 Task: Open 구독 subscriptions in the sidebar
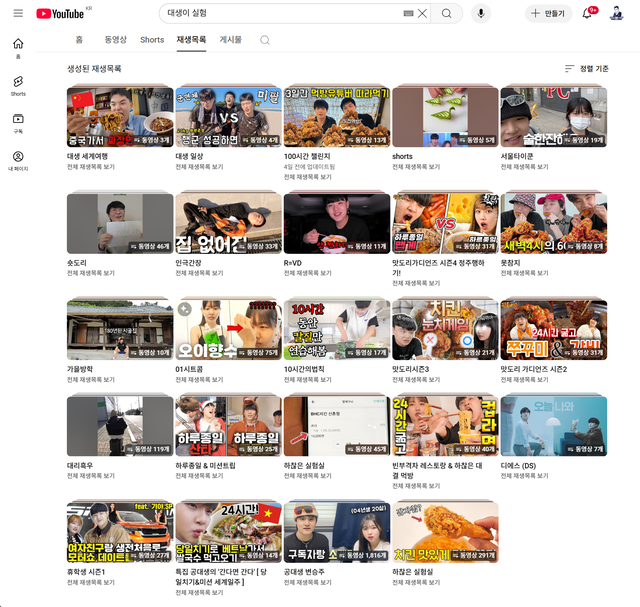tap(18, 123)
